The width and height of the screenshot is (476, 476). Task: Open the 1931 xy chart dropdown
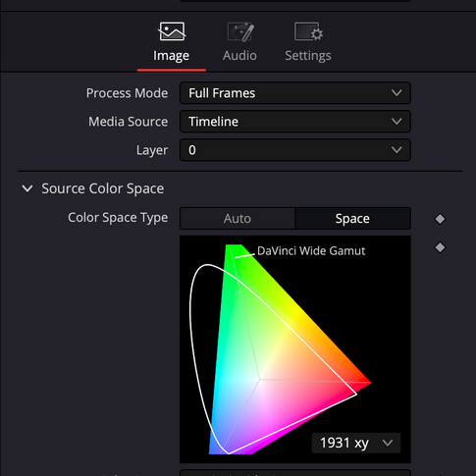[x=356, y=443]
